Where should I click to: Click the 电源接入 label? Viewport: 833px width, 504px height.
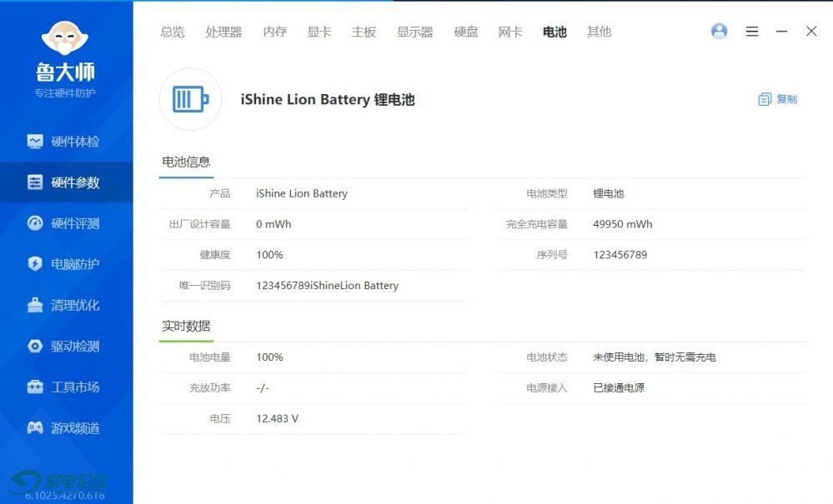click(x=547, y=388)
